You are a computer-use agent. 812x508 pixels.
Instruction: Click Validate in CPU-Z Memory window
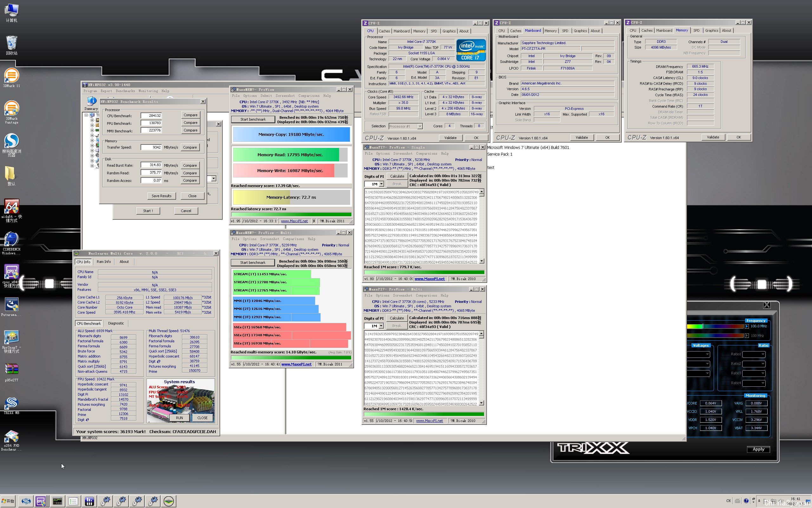pos(713,137)
